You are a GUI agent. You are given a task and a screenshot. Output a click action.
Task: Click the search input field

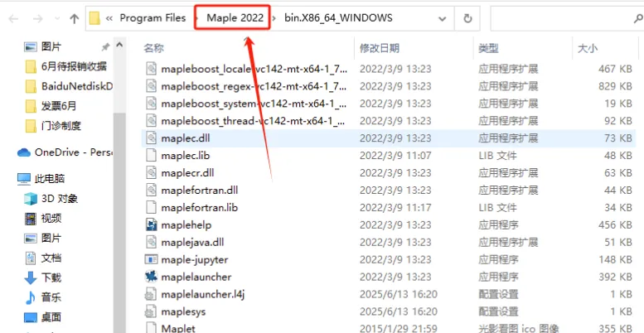(x=563, y=18)
